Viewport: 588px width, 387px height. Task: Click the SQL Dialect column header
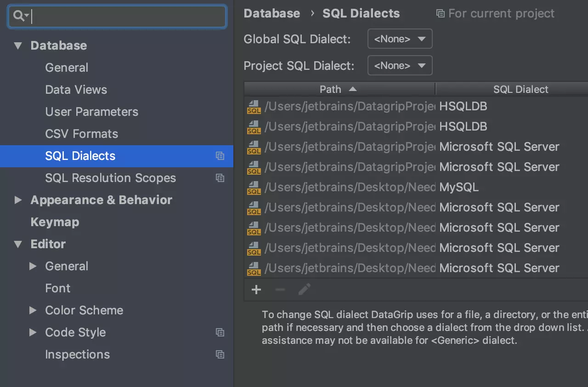point(520,89)
